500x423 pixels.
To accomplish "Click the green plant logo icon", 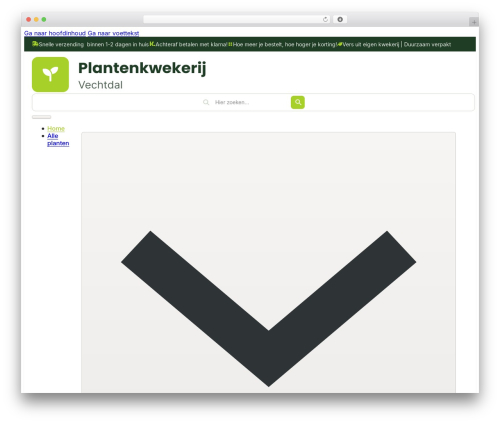I will 50,74.
